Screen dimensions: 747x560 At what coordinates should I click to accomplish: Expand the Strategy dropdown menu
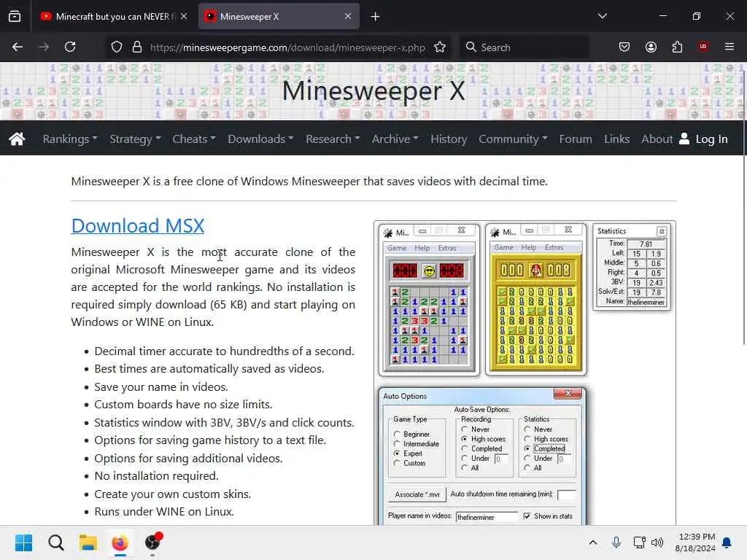click(x=135, y=139)
